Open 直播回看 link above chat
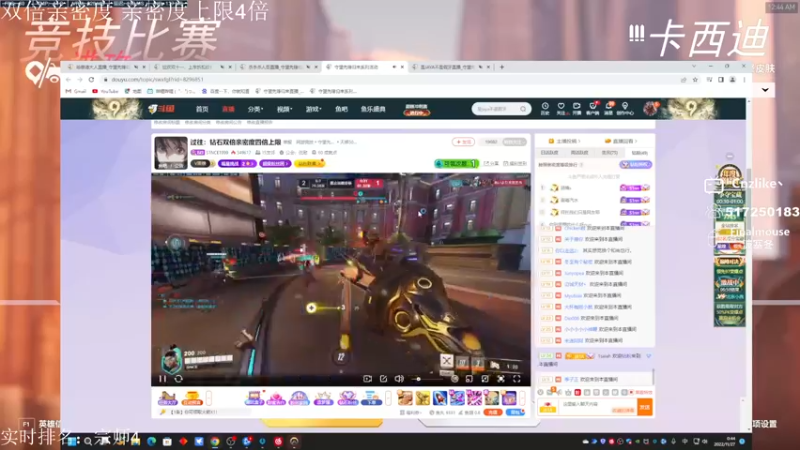This screenshot has width=800, height=450. [621, 141]
